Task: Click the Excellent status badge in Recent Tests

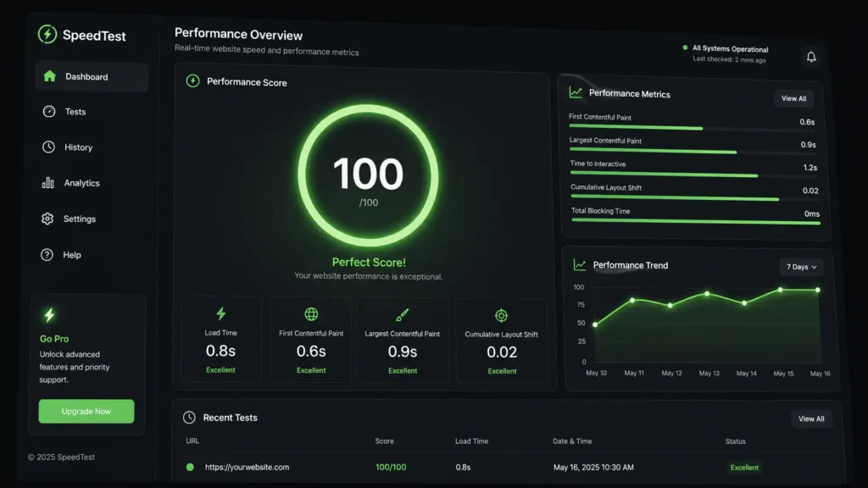Action: (744, 468)
